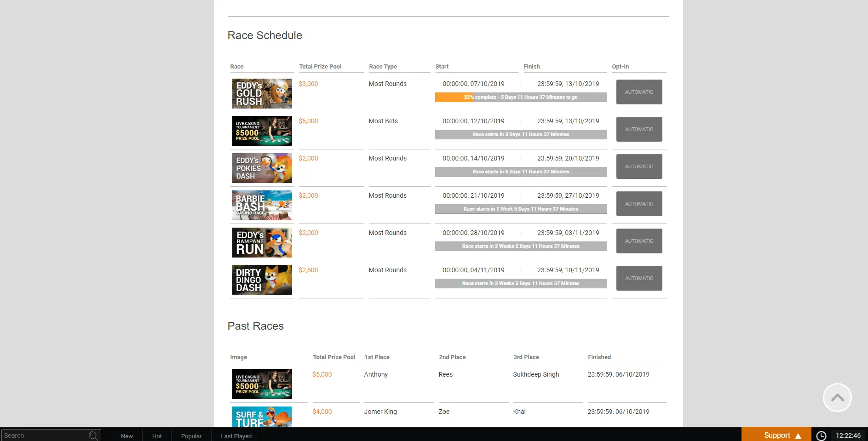
Task: Open the Dirty Dingo Dash race image
Action: pos(262,280)
